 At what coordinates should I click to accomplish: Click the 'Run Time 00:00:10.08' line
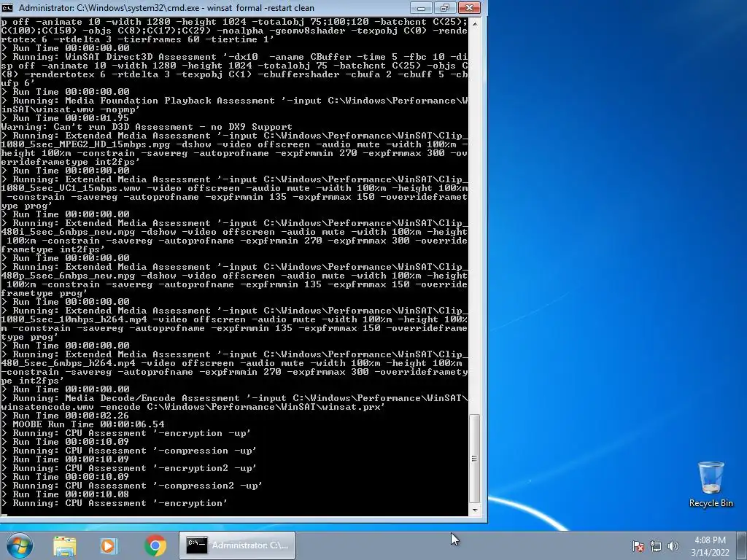click(65, 494)
